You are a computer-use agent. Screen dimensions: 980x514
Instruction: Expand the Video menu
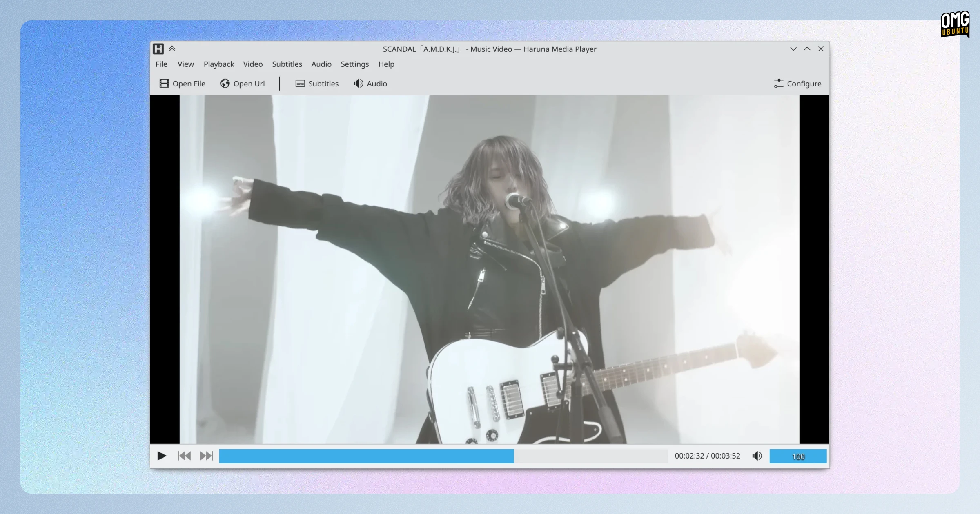coord(253,64)
